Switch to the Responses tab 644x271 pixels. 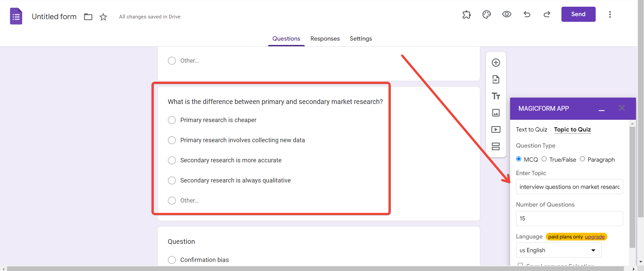tap(325, 39)
